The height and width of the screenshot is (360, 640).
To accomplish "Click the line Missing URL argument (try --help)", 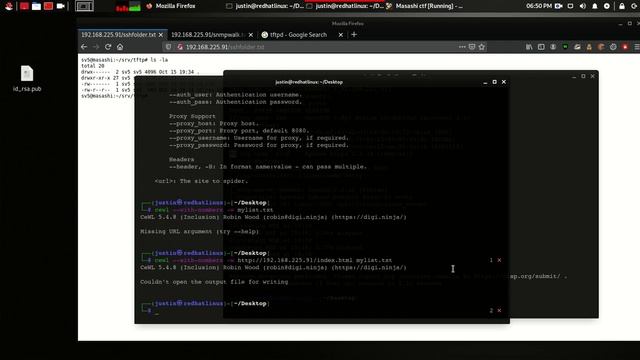I will point(199,231).
